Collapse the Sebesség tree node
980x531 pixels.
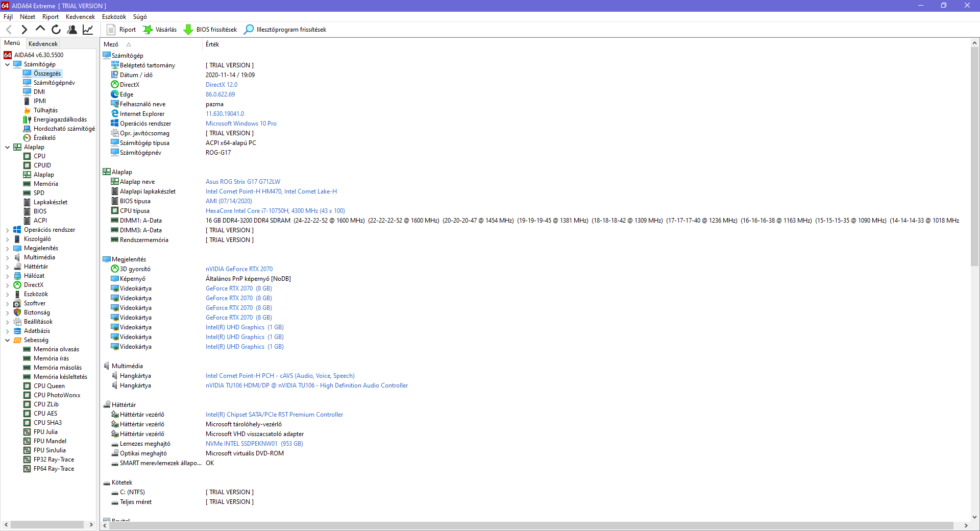[x=7, y=340]
